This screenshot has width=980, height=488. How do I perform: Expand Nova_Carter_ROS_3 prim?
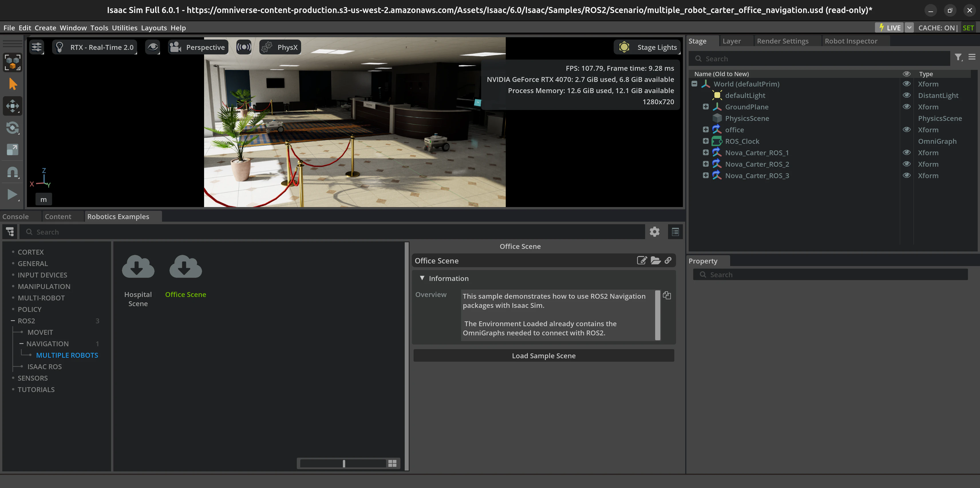(706, 175)
